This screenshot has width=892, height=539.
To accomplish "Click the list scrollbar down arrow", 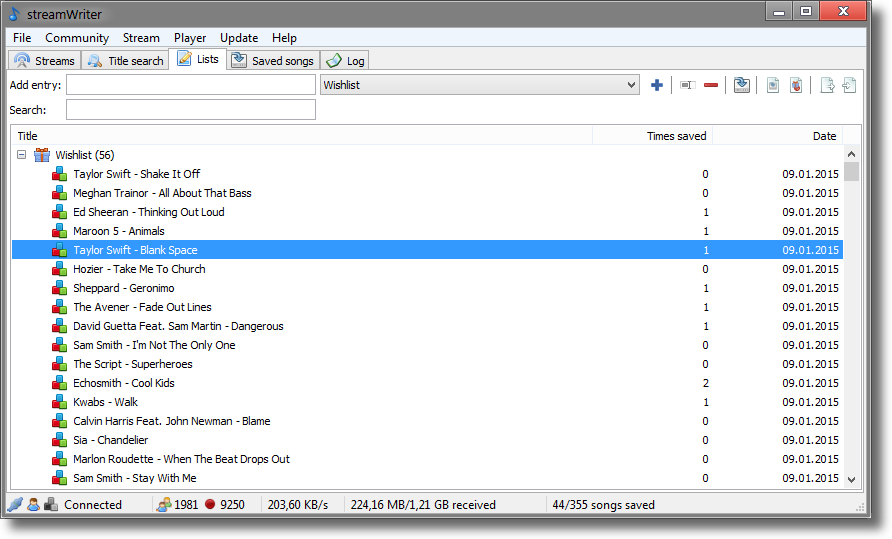I will pos(852,479).
